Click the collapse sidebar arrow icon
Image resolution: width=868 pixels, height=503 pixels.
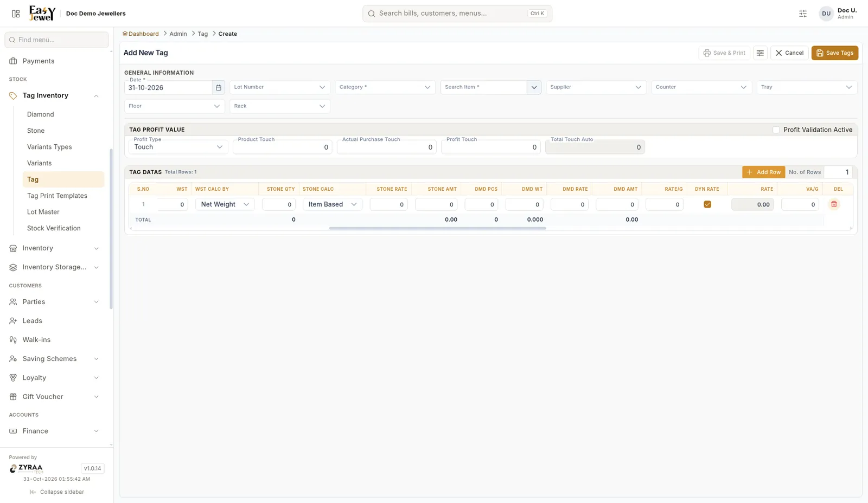coord(33,492)
